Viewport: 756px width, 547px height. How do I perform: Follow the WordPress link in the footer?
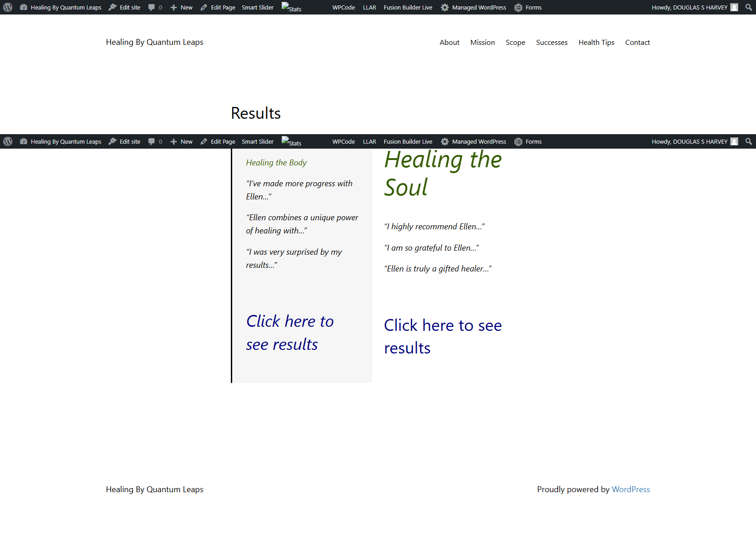(x=630, y=489)
